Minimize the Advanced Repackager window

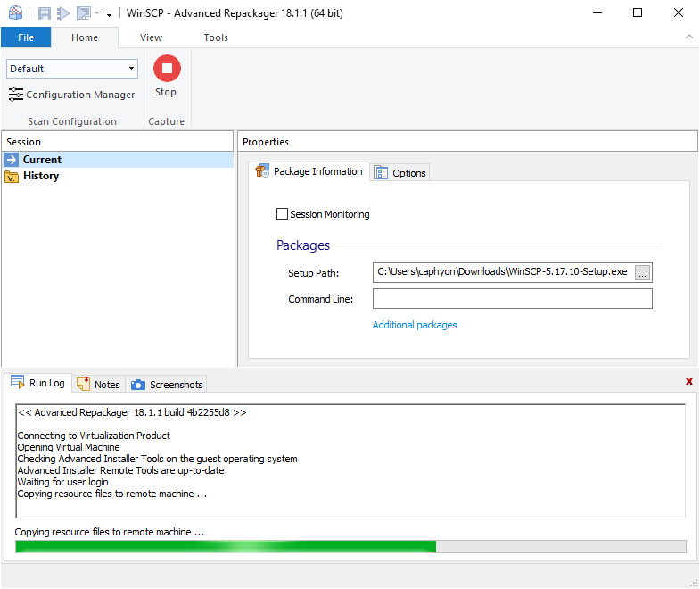pos(597,12)
